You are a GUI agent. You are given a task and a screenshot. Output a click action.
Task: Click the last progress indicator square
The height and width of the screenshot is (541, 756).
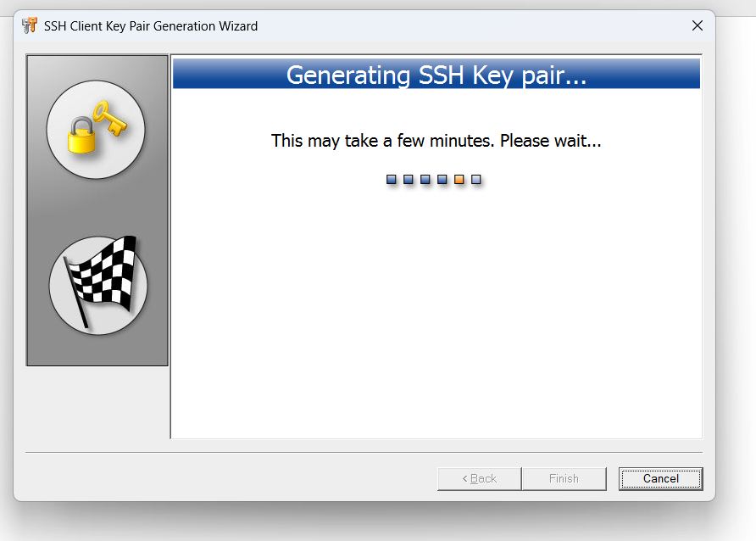(476, 179)
